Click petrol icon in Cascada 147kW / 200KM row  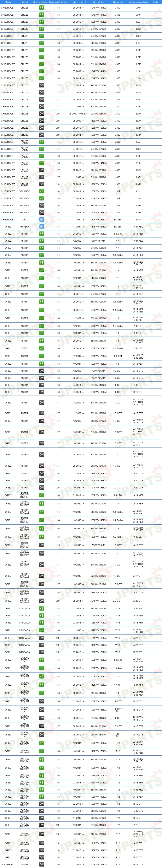tap(41, 630)
